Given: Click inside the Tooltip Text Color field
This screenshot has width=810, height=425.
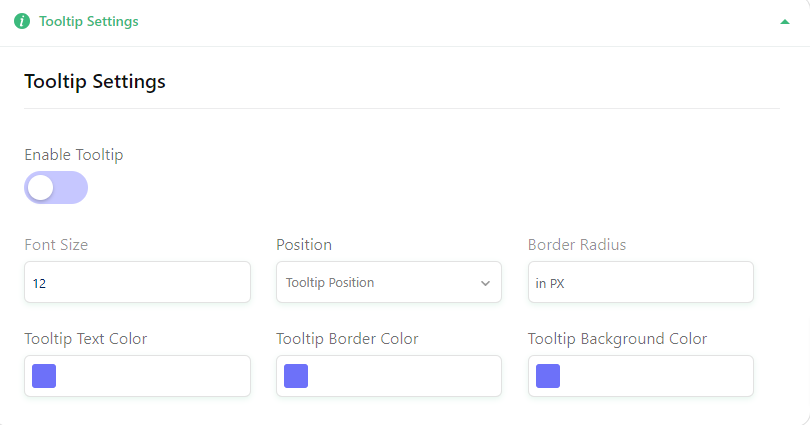Looking at the screenshot, I should (x=137, y=376).
